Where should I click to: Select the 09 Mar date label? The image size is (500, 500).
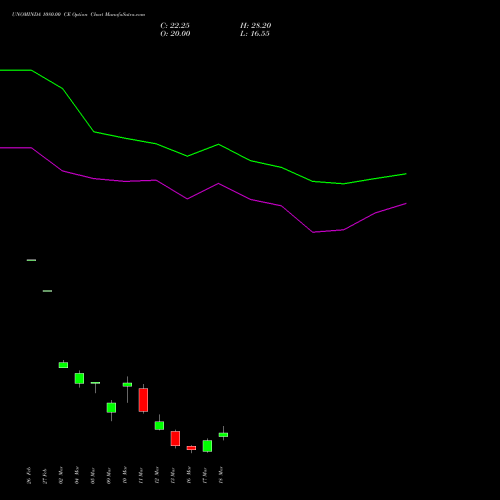[109, 475]
